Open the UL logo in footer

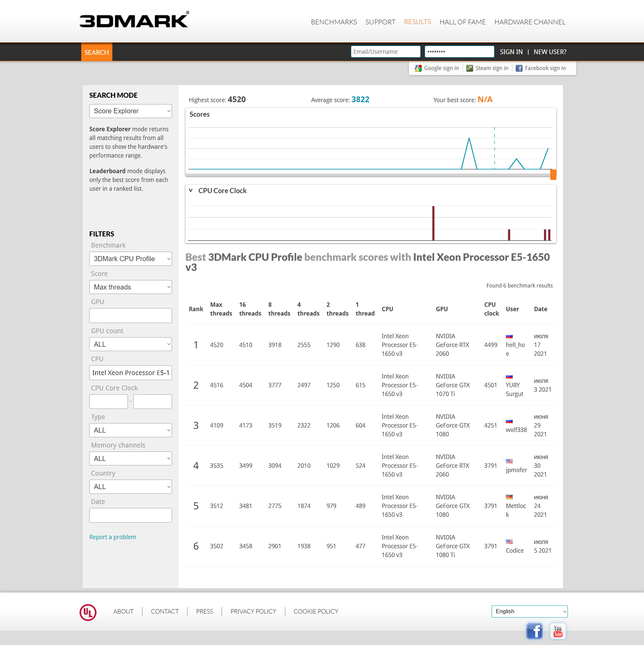click(88, 612)
